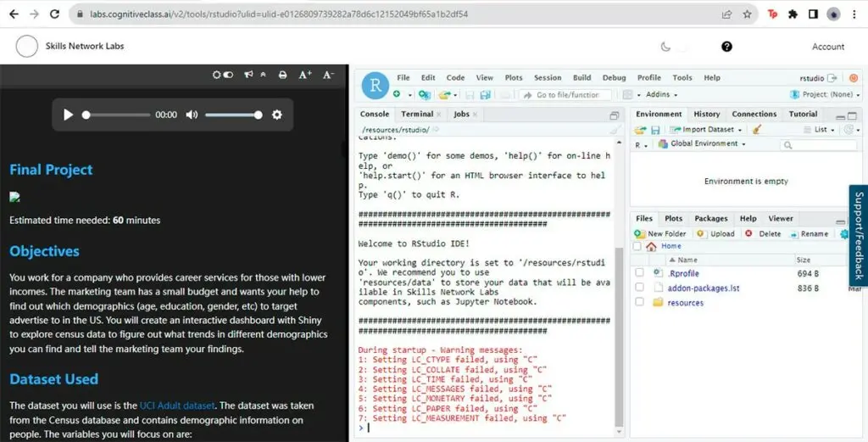
Task: Switch to the Connections tab
Action: (754, 114)
